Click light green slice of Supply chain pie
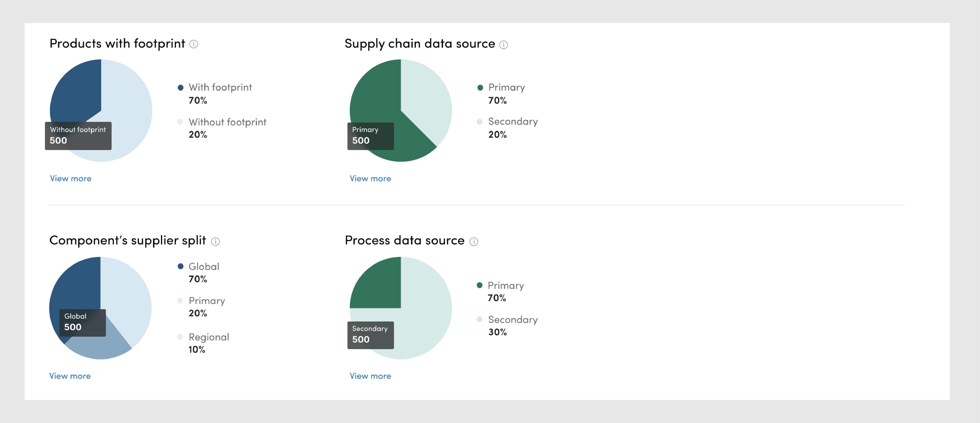This screenshot has width=980, height=423. pos(426,99)
